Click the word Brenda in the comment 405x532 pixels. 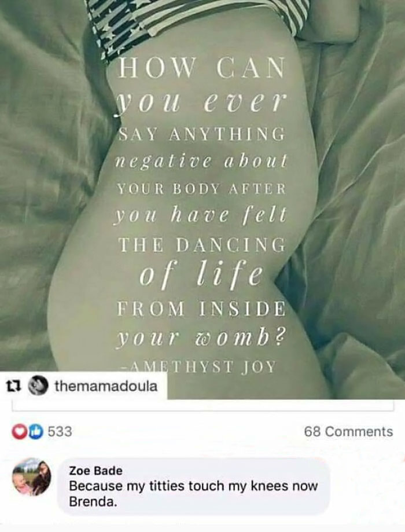[x=93, y=501]
